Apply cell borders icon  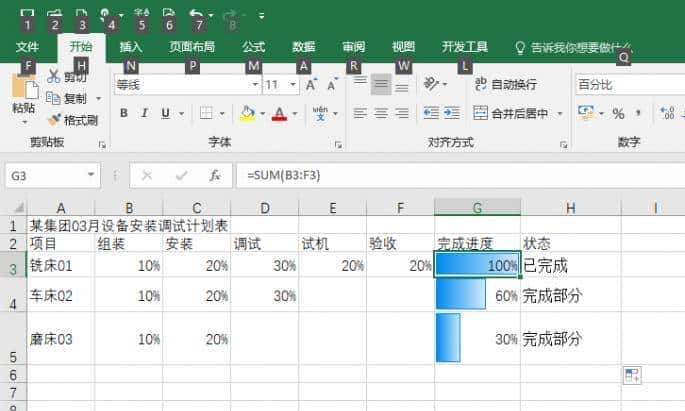click(x=206, y=113)
